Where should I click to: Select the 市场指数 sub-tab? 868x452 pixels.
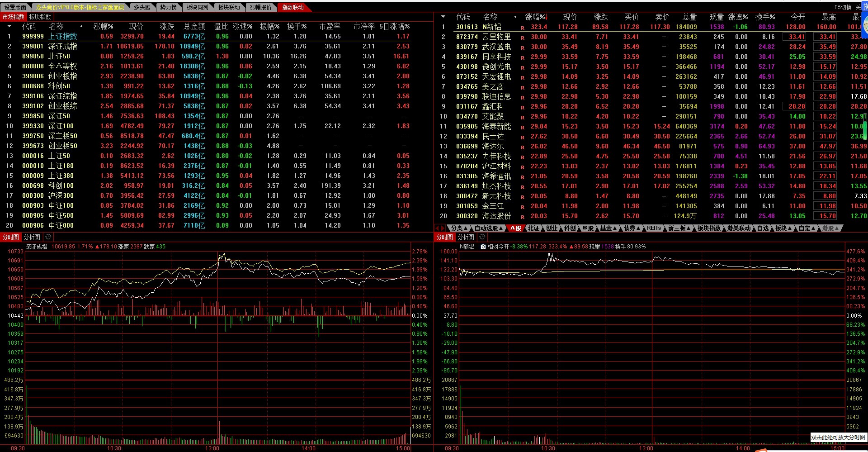pyautogui.click(x=13, y=17)
